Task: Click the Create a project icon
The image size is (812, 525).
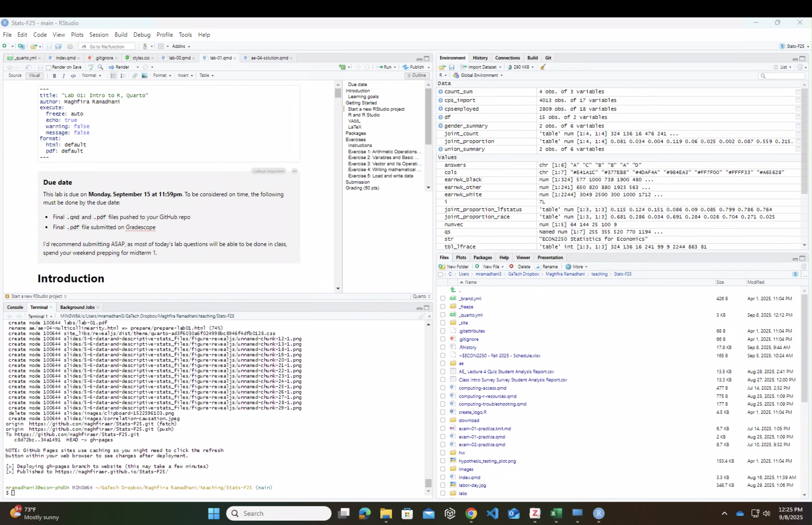Action: coord(21,46)
